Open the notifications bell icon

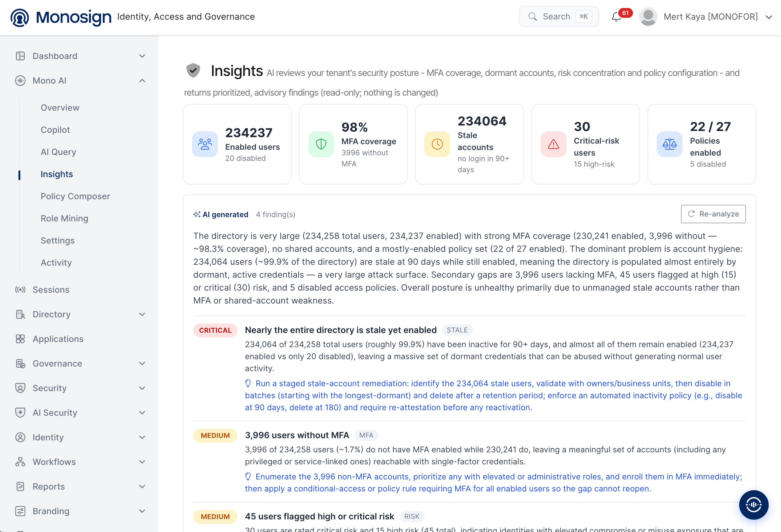pos(616,17)
